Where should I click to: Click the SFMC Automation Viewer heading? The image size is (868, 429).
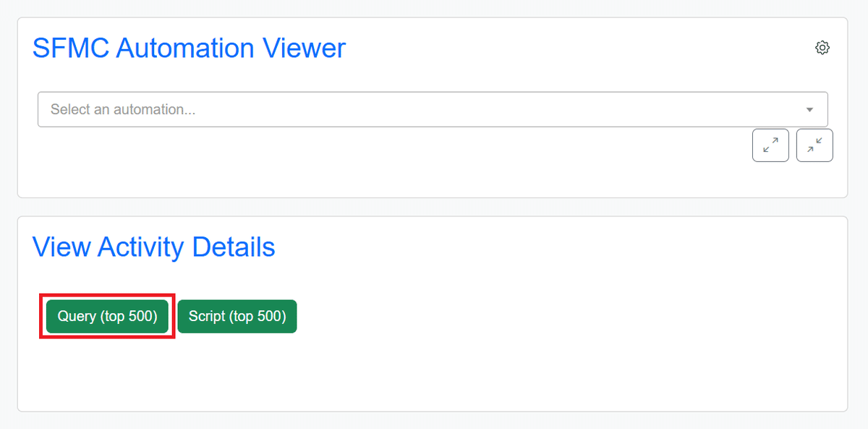[188, 48]
